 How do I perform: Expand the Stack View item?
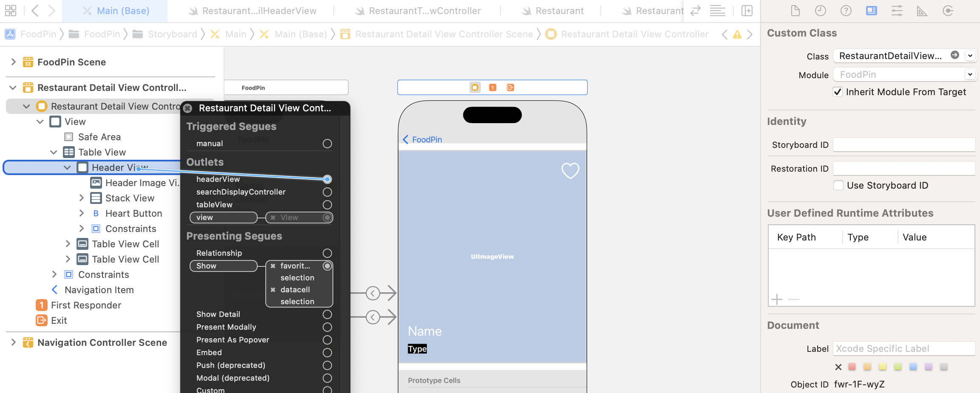[x=82, y=198]
